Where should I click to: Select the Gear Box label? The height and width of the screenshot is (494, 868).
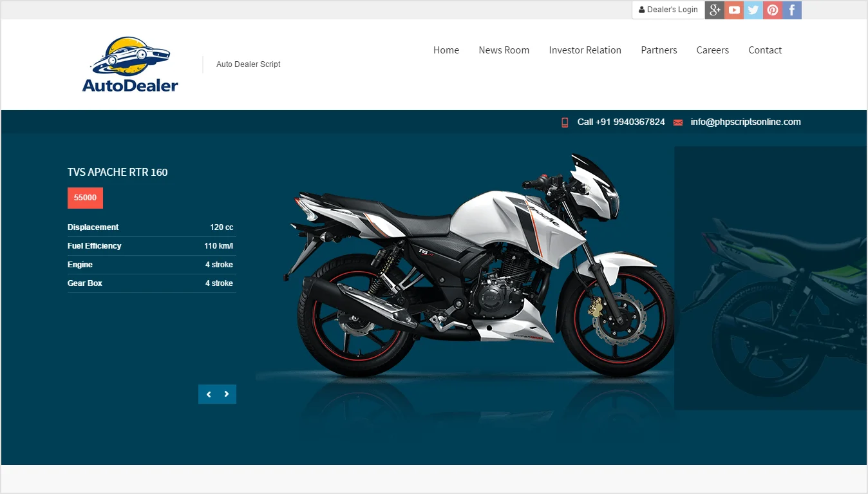(85, 283)
